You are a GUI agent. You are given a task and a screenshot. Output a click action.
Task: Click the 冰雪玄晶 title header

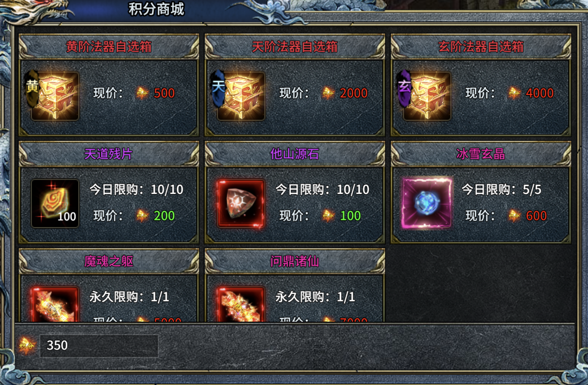[x=481, y=154]
